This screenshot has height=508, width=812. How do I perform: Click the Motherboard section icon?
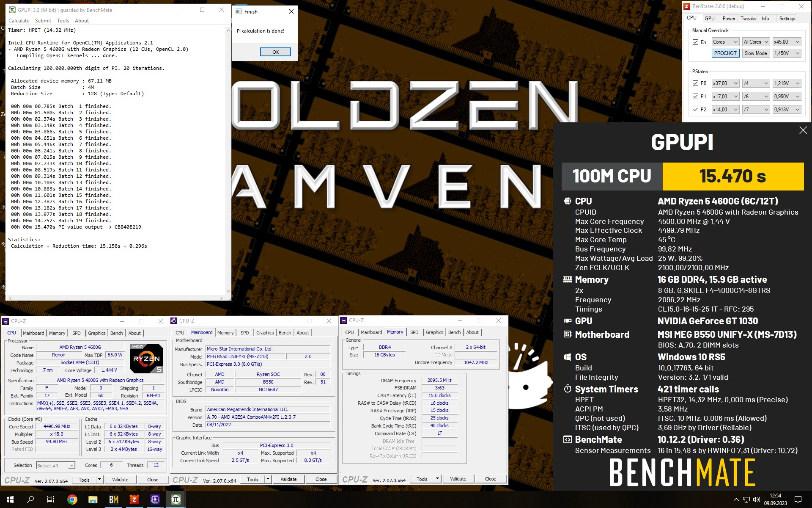point(568,334)
